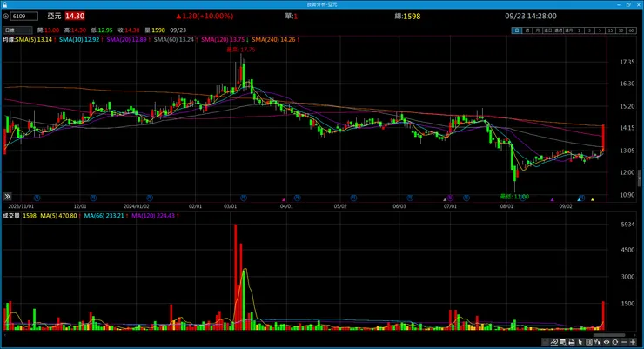Select the 日 daily timeframe button
This screenshot has width=644, height=349.
tap(517, 30)
